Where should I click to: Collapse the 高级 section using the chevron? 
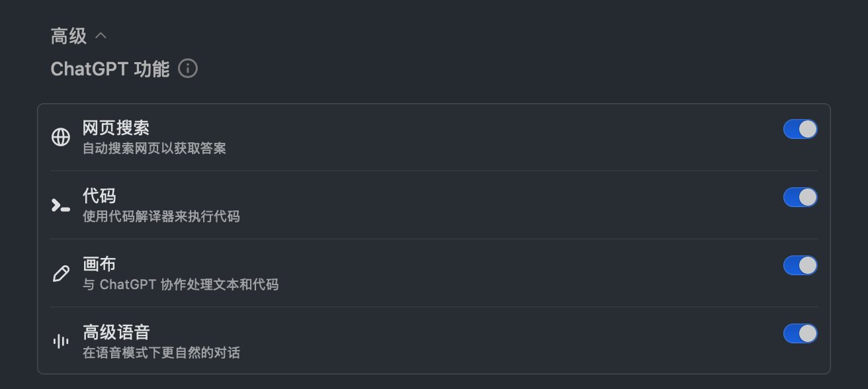(x=101, y=36)
